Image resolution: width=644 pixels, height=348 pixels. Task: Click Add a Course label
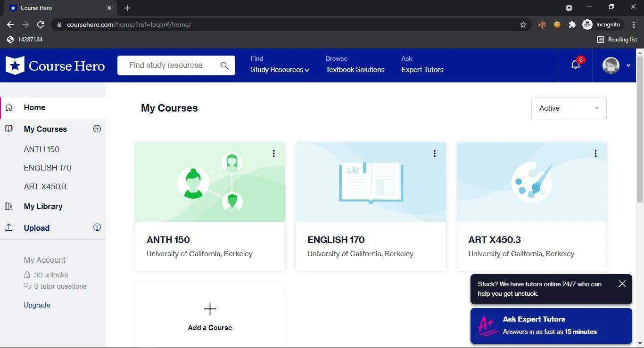tap(210, 328)
